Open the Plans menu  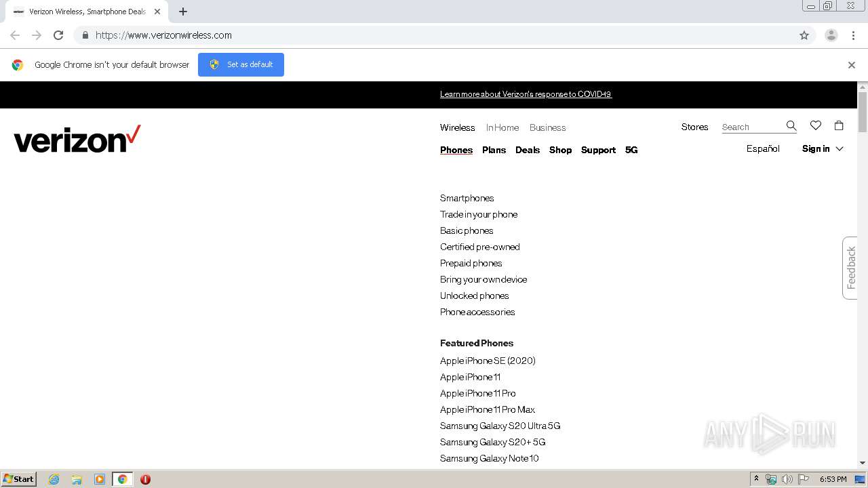[494, 150]
